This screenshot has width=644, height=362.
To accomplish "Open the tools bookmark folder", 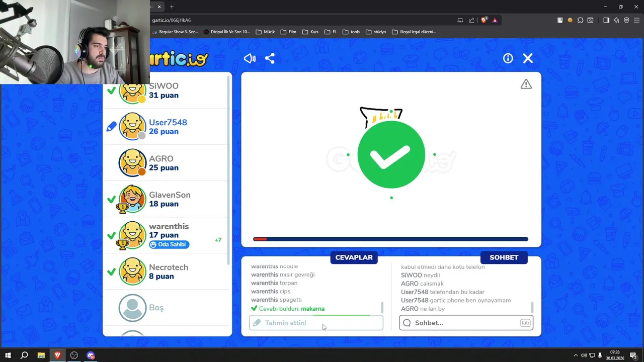I will [351, 32].
